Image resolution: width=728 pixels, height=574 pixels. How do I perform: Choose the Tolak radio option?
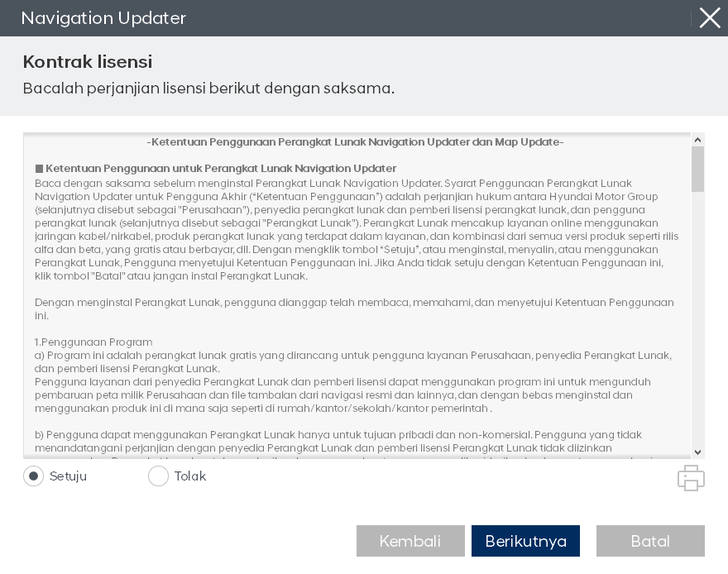158,476
